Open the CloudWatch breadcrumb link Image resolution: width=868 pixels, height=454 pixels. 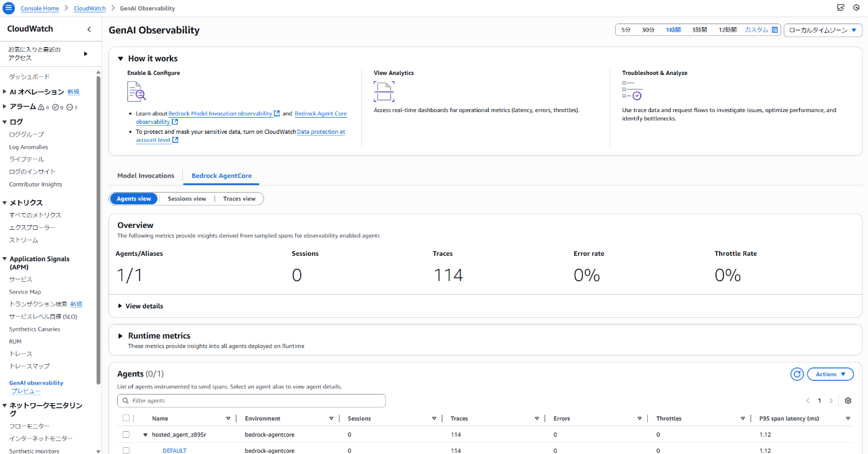point(90,9)
